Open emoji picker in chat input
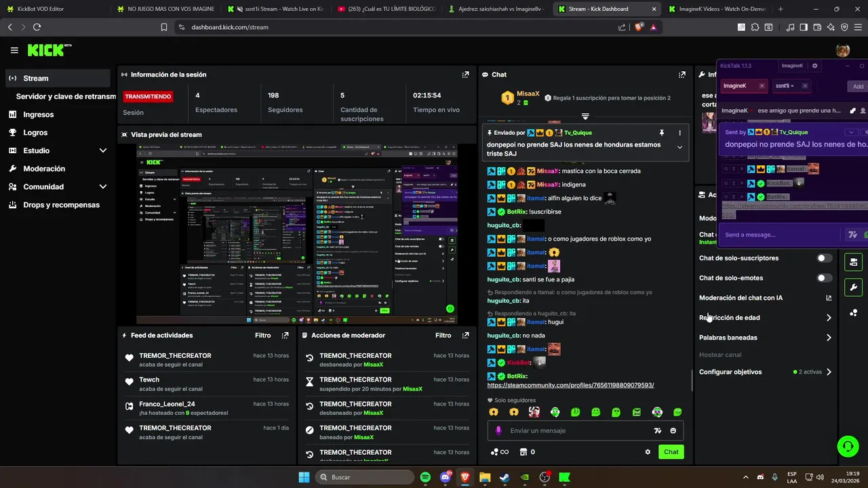This screenshot has width=868, height=488. [x=673, y=430]
